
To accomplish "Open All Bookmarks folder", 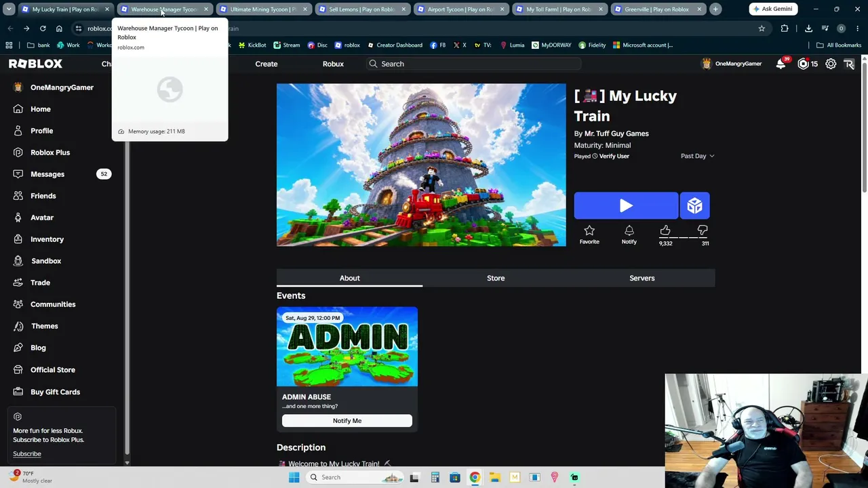I will 839,45.
